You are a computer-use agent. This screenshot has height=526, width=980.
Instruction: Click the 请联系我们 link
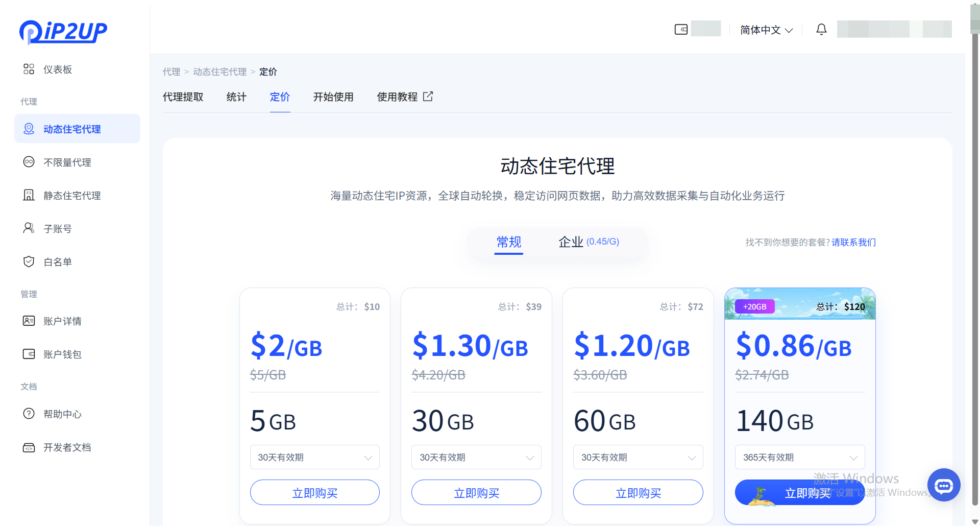pyautogui.click(x=853, y=242)
